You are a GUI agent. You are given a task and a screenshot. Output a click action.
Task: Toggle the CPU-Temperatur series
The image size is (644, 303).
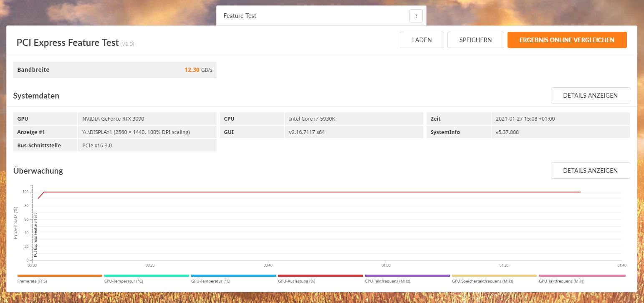pos(124,281)
